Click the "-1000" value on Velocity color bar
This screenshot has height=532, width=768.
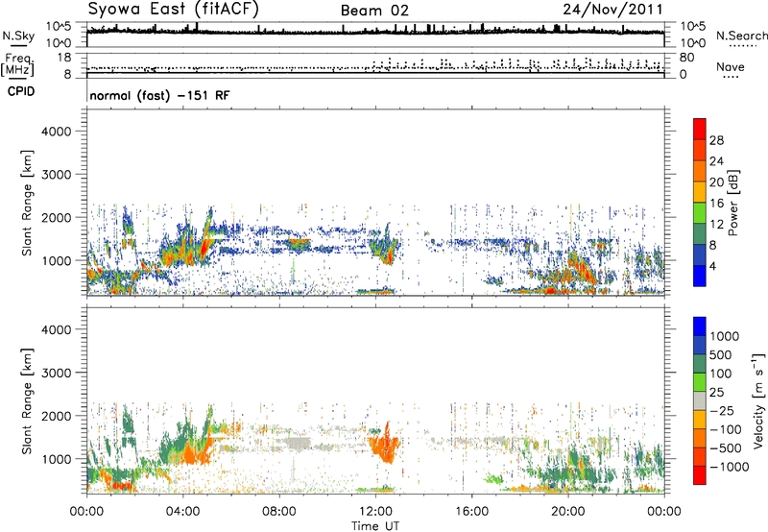tap(730, 467)
